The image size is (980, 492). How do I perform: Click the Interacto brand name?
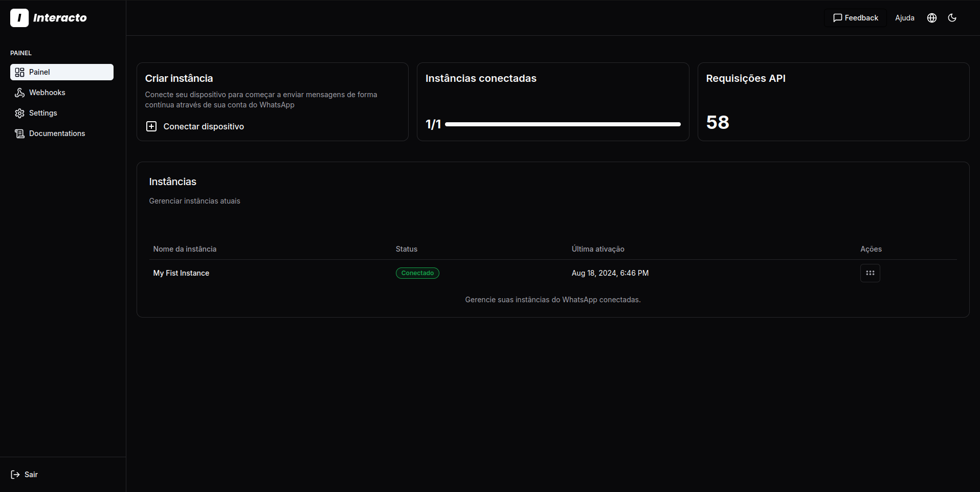60,18
